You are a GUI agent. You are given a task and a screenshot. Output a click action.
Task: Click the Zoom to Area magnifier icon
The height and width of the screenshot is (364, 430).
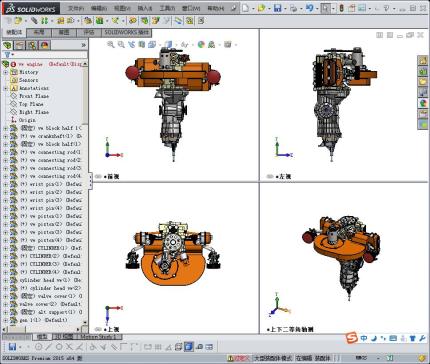tap(121, 44)
